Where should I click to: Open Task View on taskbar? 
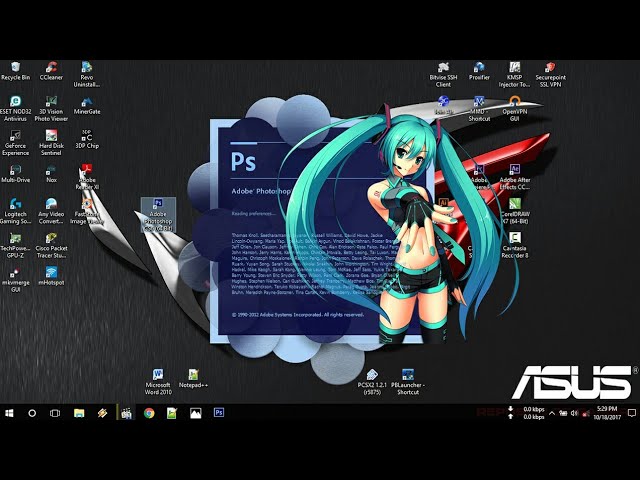(x=55, y=413)
